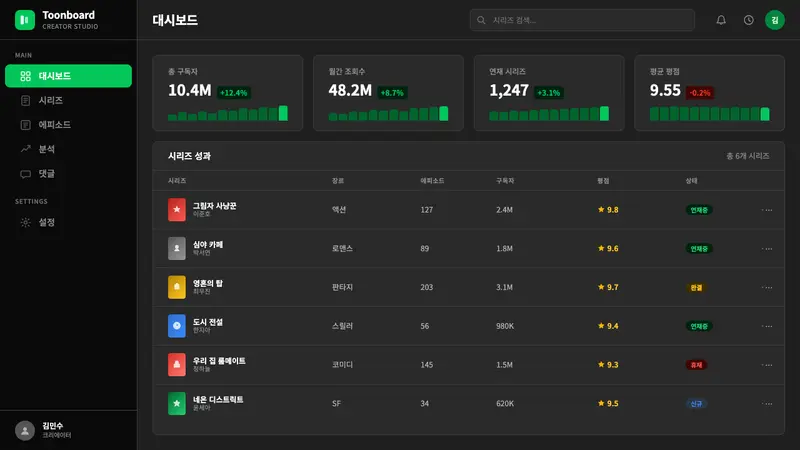800x450 pixels.
Task: Click the 연재 시리즈 mini bar chart
Action: click(549, 113)
